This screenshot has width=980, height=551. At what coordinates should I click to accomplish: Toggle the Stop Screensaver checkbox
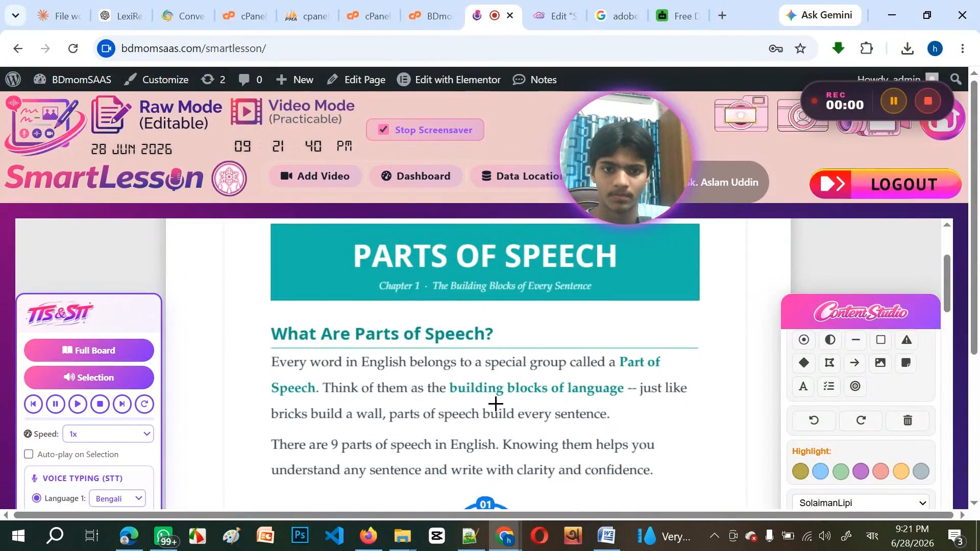[384, 130]
